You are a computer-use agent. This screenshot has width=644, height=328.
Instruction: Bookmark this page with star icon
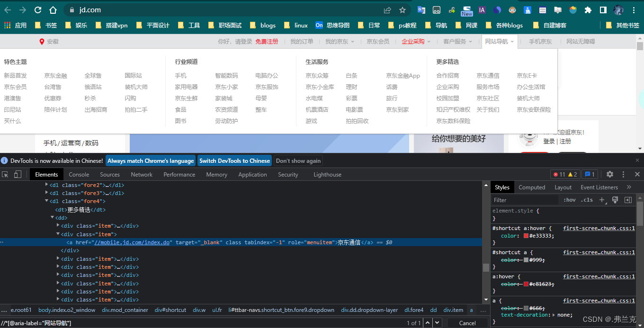[402, 10]
